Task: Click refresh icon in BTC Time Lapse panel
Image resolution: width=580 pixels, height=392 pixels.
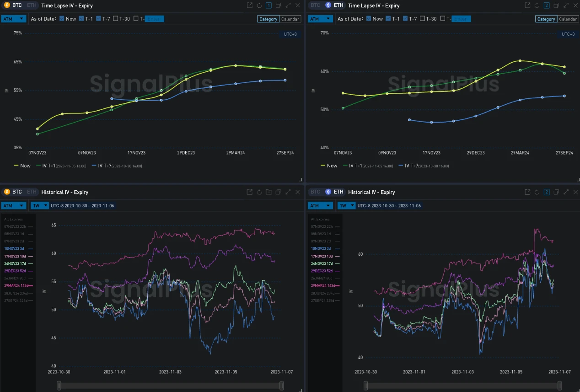Action: click(259, 5)
